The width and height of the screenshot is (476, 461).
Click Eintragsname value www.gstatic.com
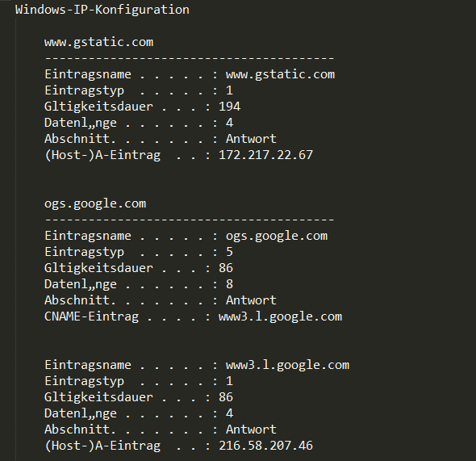[281, 75]
